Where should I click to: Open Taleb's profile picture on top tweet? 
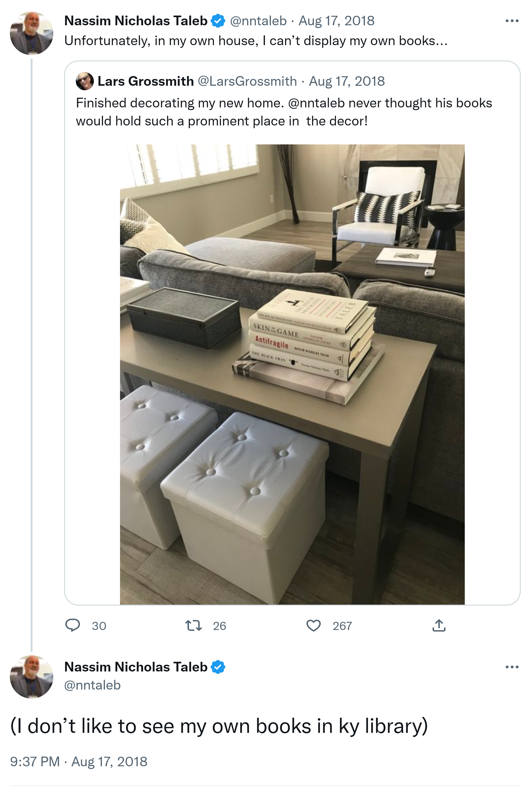[x=32, y=33]
